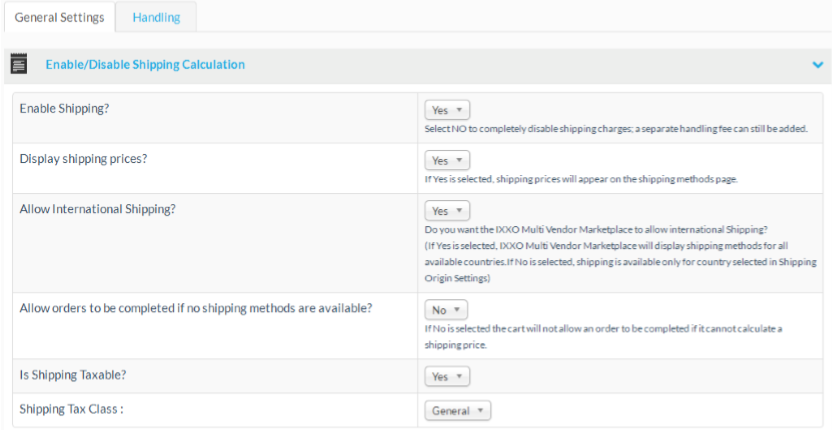
Task: Click help text about separate handling fee
Action: pos(616,129)
